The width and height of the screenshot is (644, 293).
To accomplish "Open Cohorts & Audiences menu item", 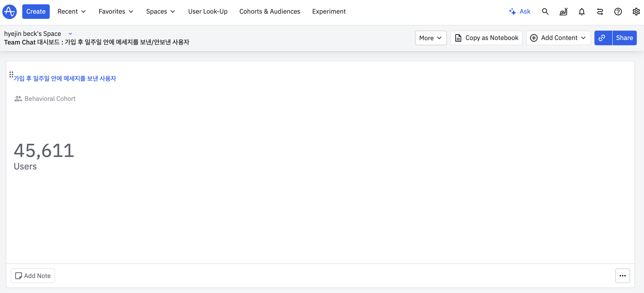I will 270,12.
